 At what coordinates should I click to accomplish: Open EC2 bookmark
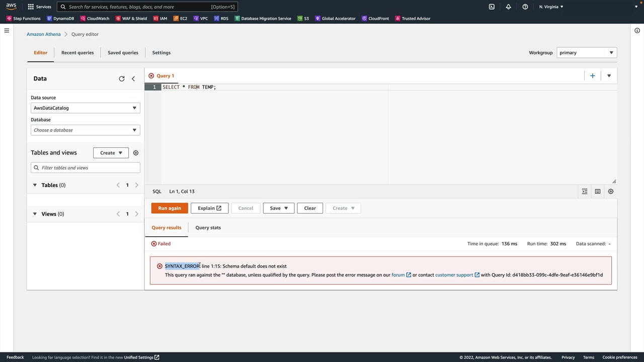click(180, 19)
